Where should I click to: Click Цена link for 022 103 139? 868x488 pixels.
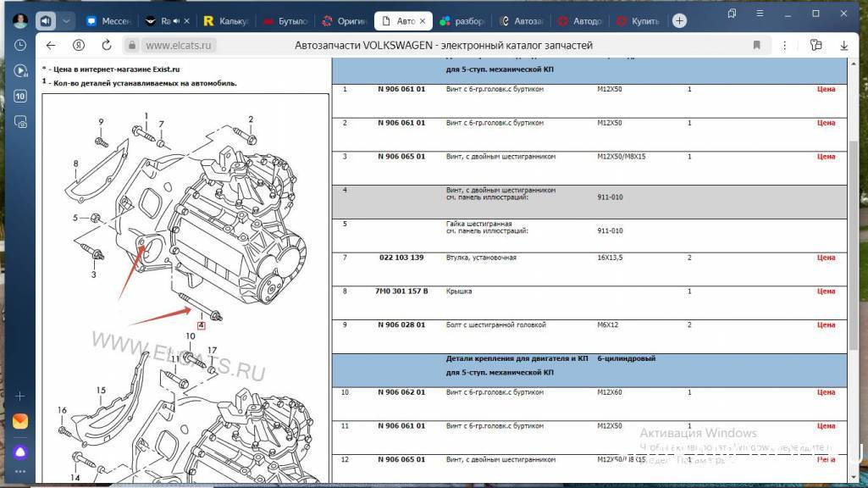(x=826, y=258)
